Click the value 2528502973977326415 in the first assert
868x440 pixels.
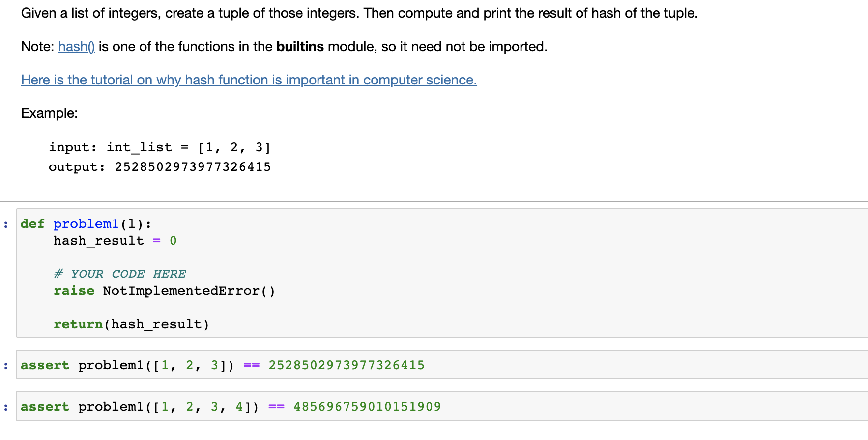(347, 365)
